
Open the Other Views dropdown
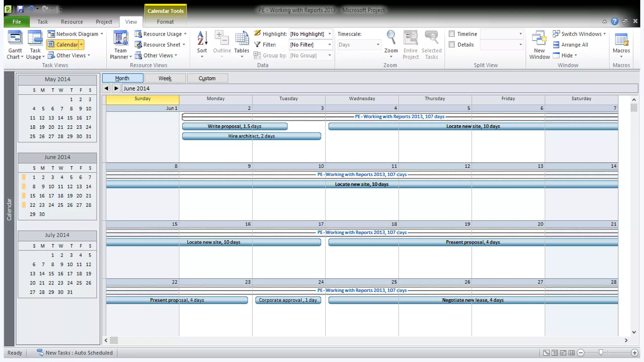tap(71, 56)
